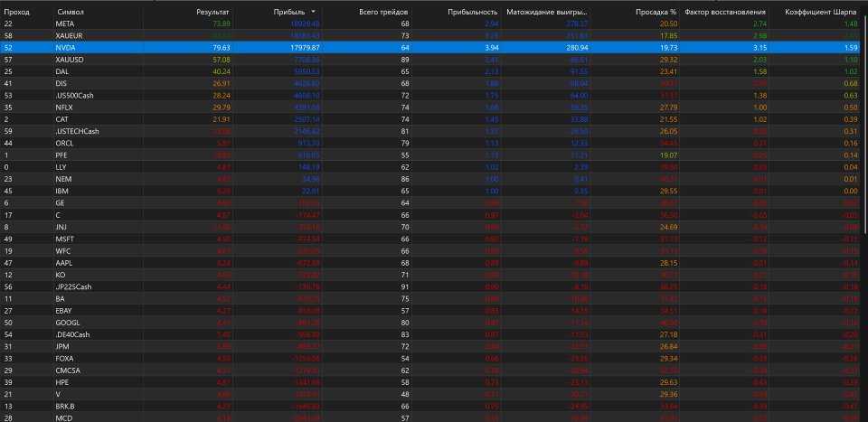Viewport: 868px width, 422px height.
Task: Sort by the Символ column header
Action: [x=71, y=12]
